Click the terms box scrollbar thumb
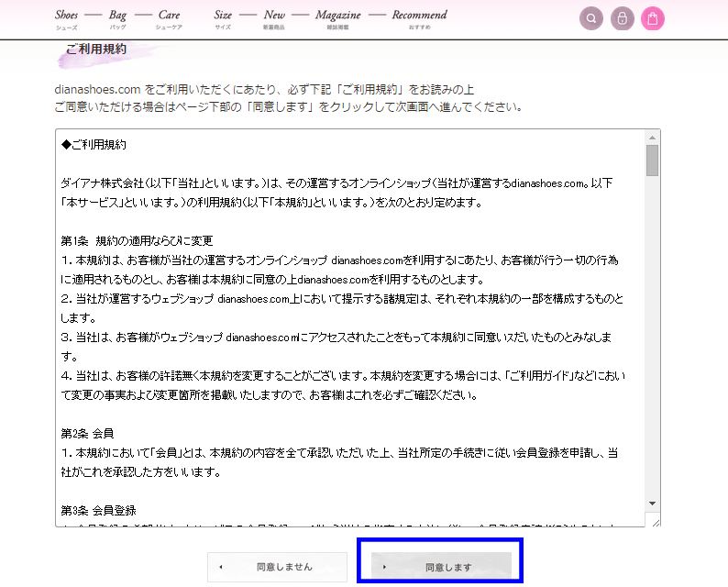 tap(652, 161)
